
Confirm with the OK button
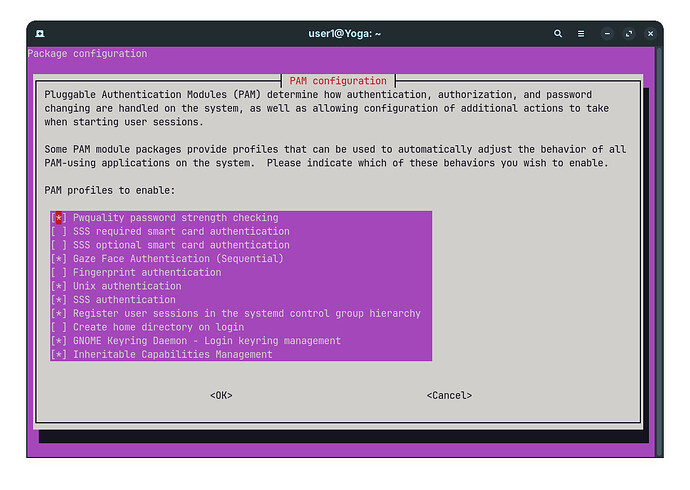[221, 395]
